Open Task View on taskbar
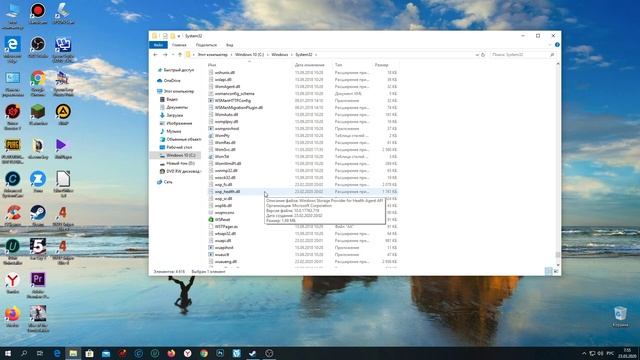 click(x=40, y=353)
